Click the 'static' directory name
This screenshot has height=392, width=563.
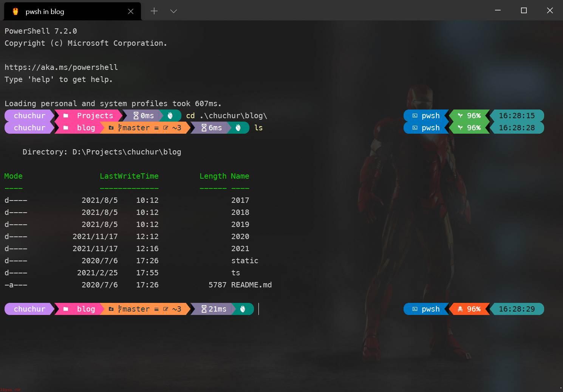pyautogui.click(x=245, y=261)
